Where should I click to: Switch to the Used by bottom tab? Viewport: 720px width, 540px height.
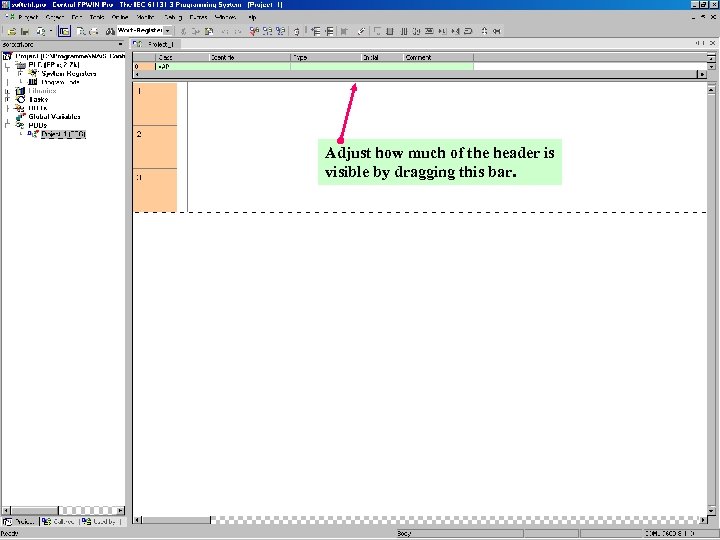pyautogui.click(x=100, y=522)
